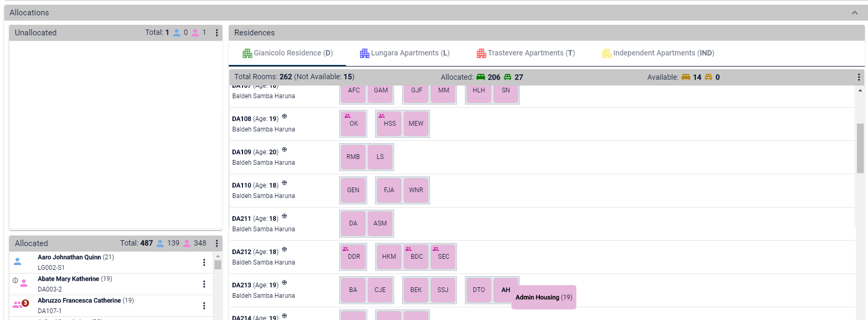Image resolution: width=868 pixels, height=320 pixels.
Task: Select the WNR bed tile in DA110
Action: [x=416, y=190]
